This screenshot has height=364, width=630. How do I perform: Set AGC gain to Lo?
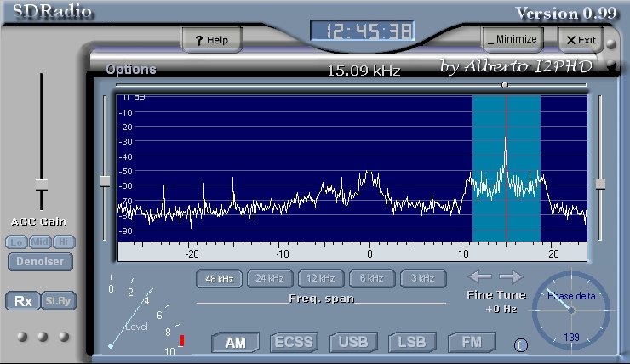point(16,242)
